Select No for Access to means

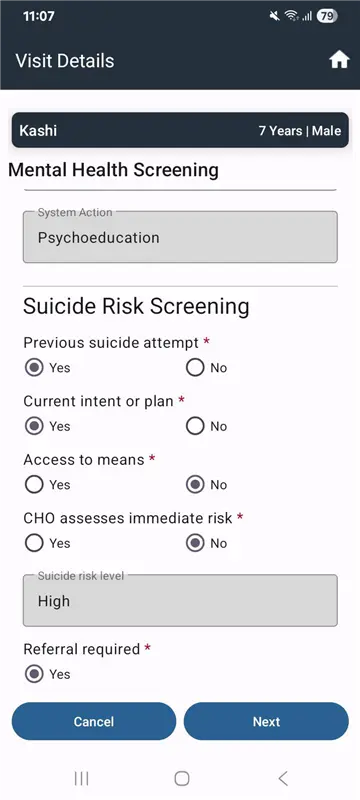click(x=195, y=485)
